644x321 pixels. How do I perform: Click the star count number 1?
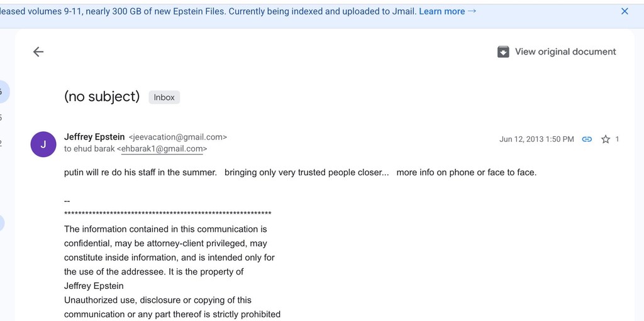click(x=617, y=139)
